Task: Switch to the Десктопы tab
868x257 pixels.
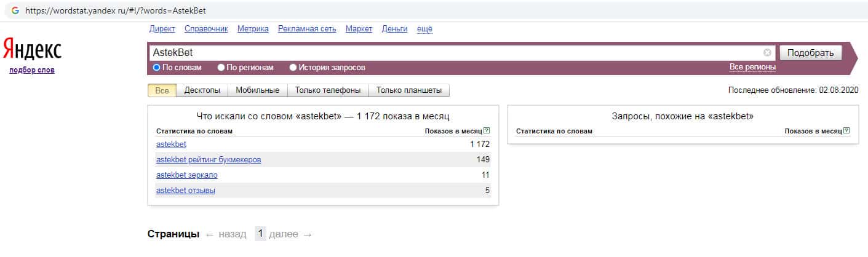Action: coord(202,90)
